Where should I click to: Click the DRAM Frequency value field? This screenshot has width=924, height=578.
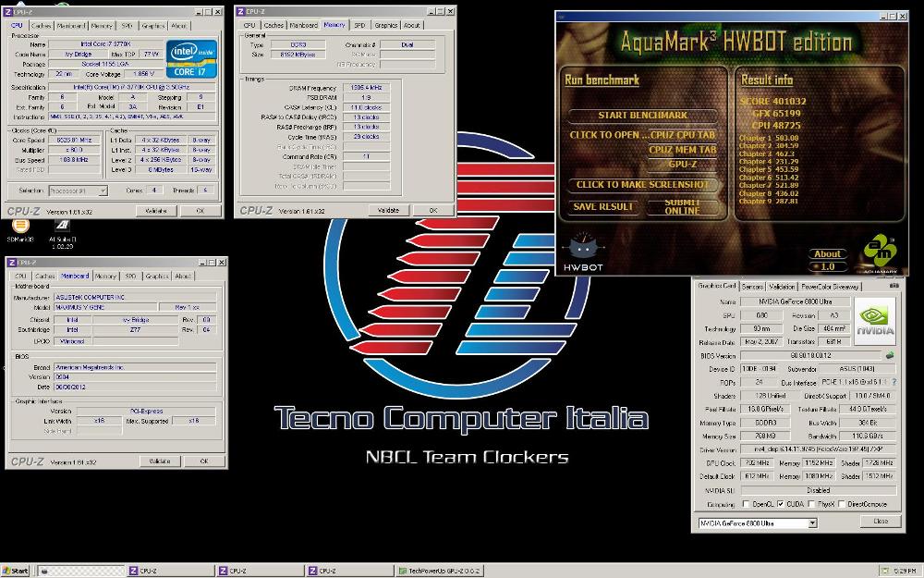[366, 88]
